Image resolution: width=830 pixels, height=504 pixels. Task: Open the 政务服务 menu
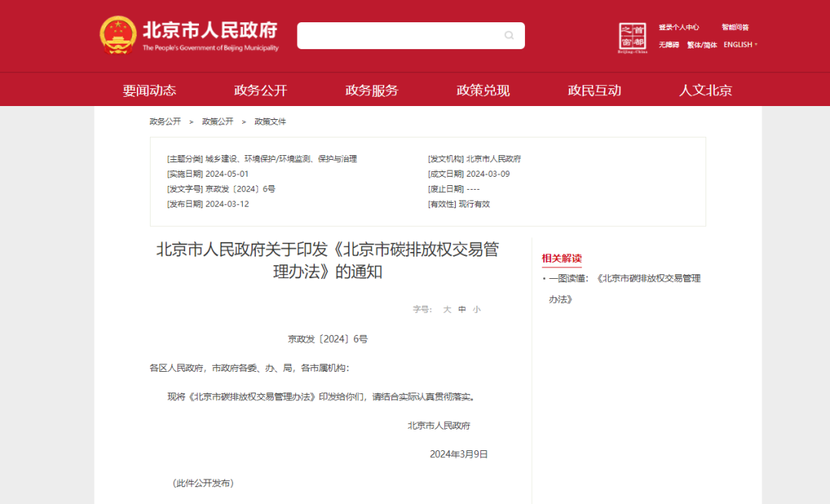pyautogui.click(x=372, y=90)
